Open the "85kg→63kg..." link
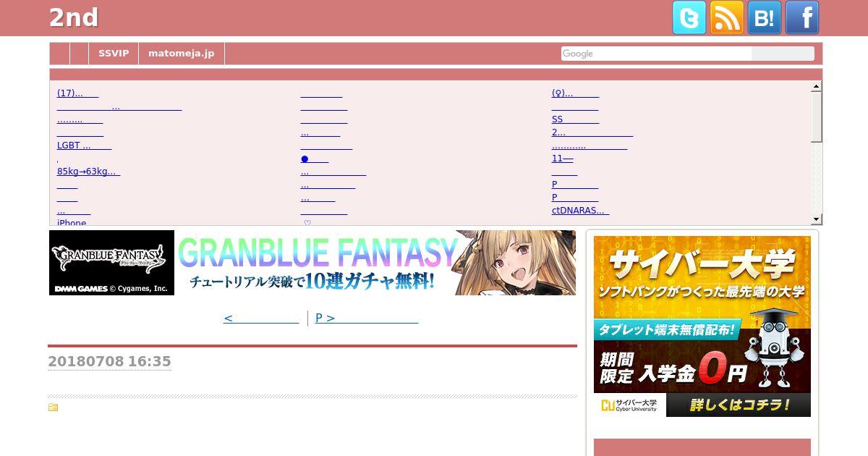The image size is (868, 456). coord(88,172)
